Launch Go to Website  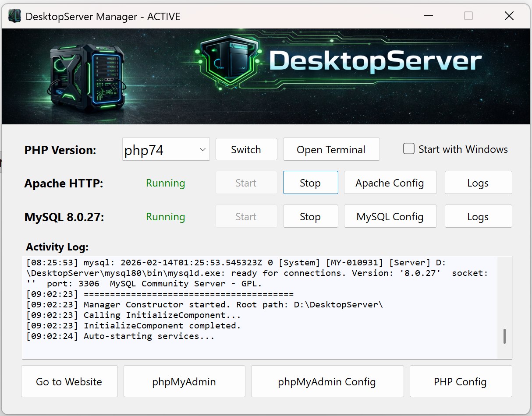(x=69, y=381)
